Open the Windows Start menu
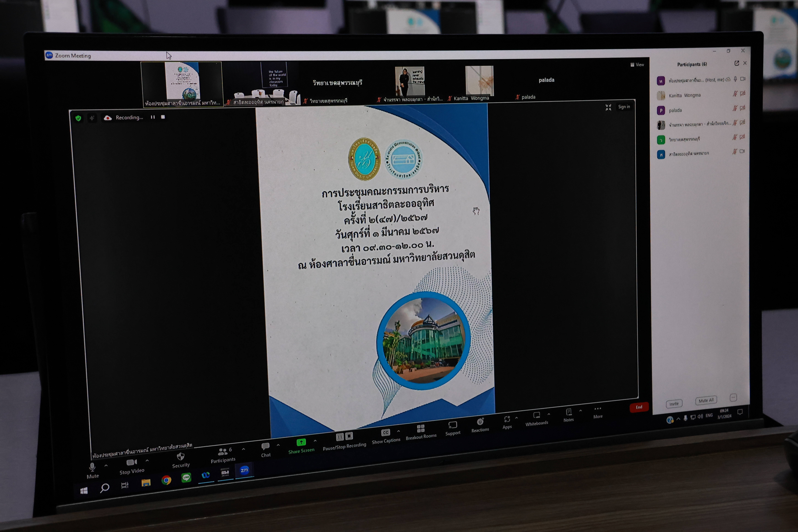 [x=84, y=491]
